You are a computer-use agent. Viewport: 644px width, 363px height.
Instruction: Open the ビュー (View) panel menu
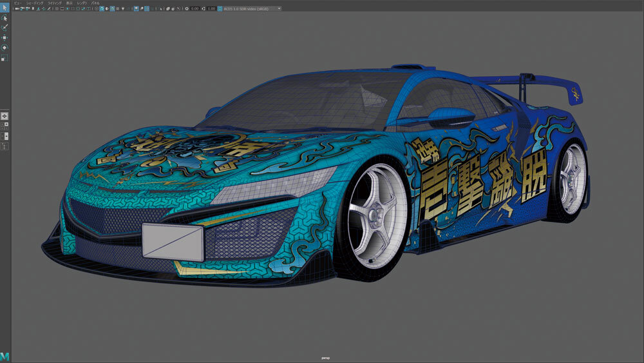(x=17, y=3)
